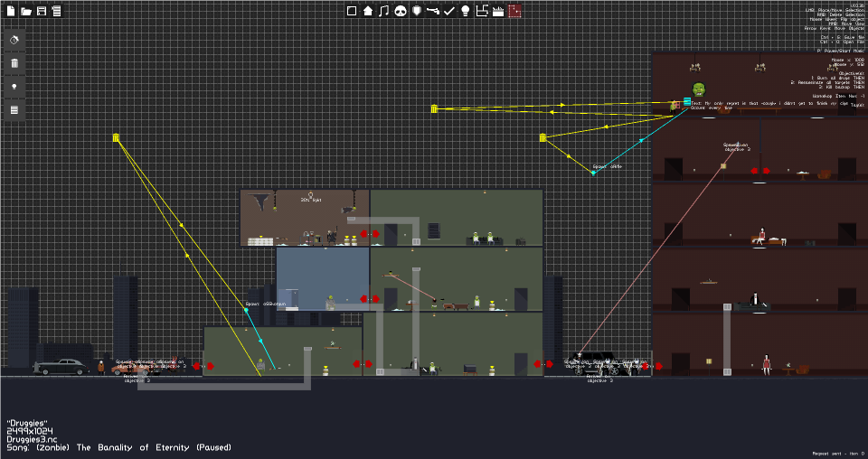Screen dimensions: 868x459
Task: Select the green zombie head icon
Action: pos(699,89)
